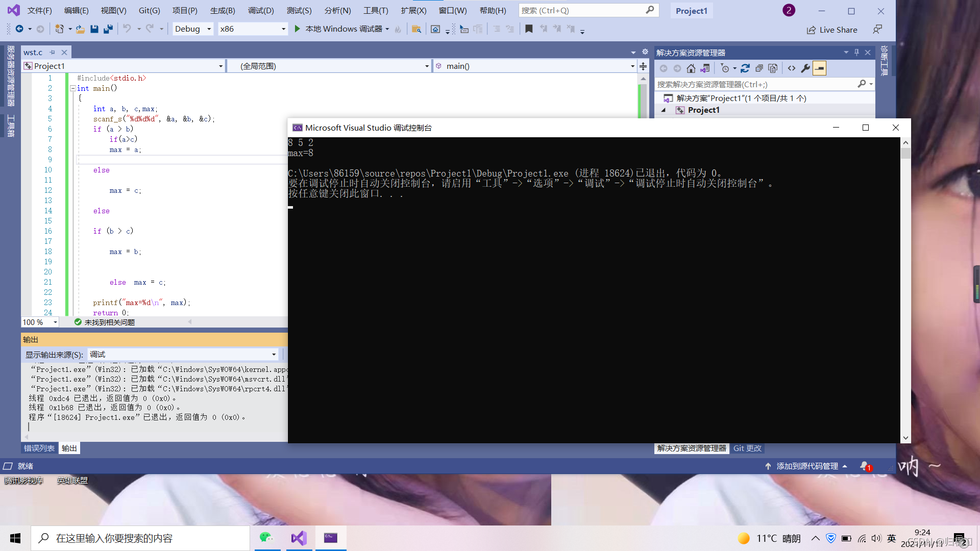Screen dimensions: 980x551
Task: Select the 解决方案资源管理器 bottom tab
Action: click(x=692, y=448)
